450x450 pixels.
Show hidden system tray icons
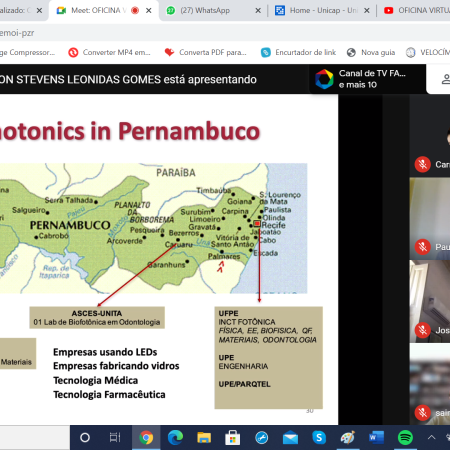click(431, 437)
